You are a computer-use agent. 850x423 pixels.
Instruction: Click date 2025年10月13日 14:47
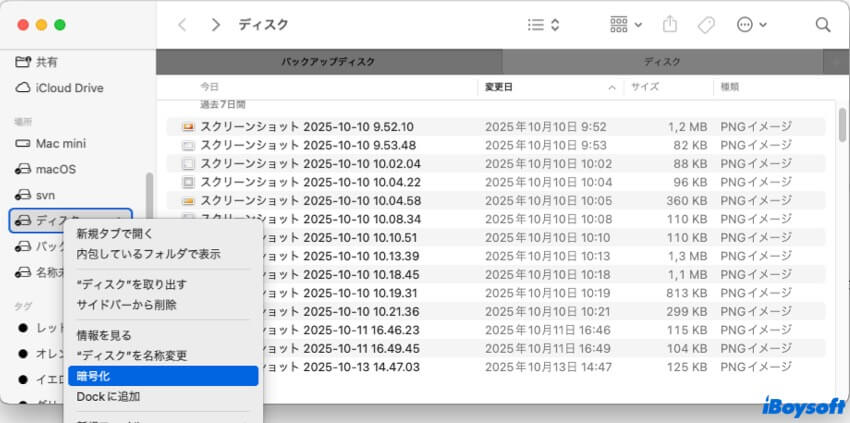coord(548,367)
